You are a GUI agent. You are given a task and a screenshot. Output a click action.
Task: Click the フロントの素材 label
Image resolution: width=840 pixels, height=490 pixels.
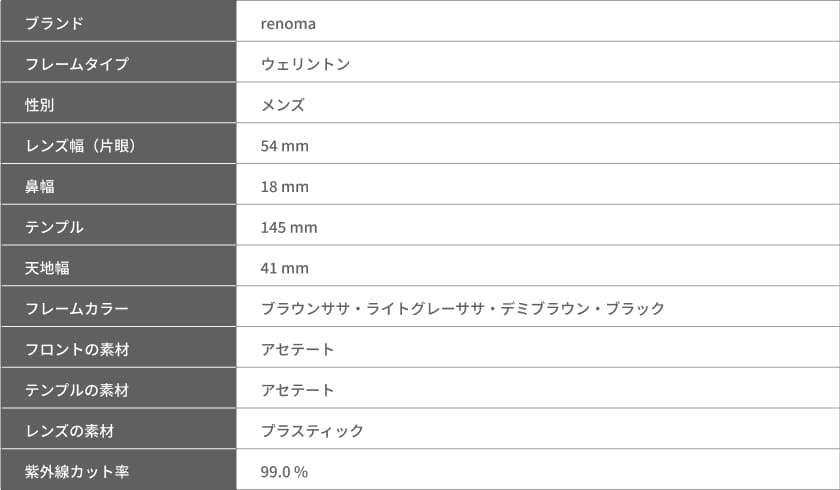pos(77,350)
